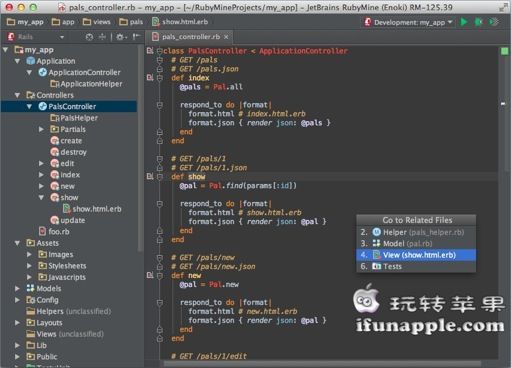
Task: Collapse the Application node
Action: 17,61
